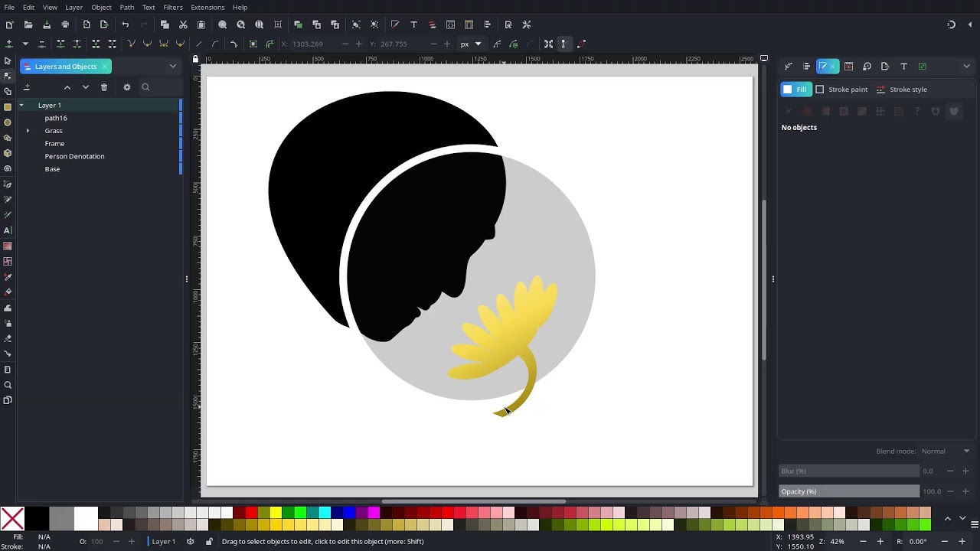The height and width of the screenshot is (551, 980).
Task: Open the Path menu
Action: click(127, 8)
